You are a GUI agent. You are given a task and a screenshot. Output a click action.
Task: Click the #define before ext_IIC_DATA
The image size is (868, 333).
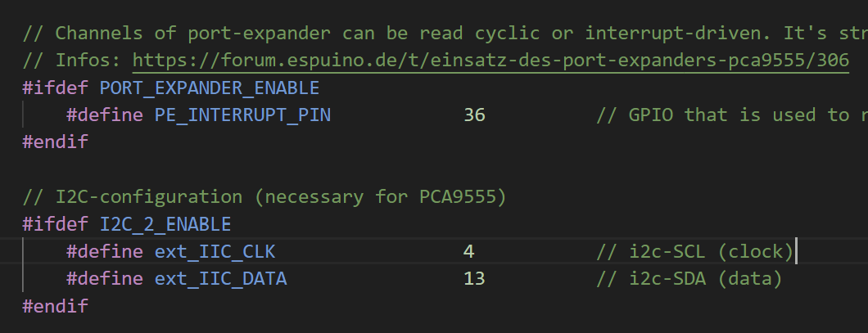click(105, 279)
